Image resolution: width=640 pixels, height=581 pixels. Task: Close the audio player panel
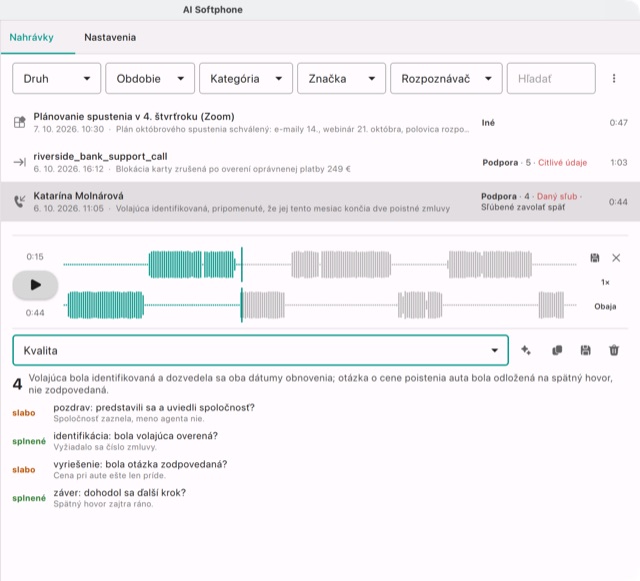616,258
